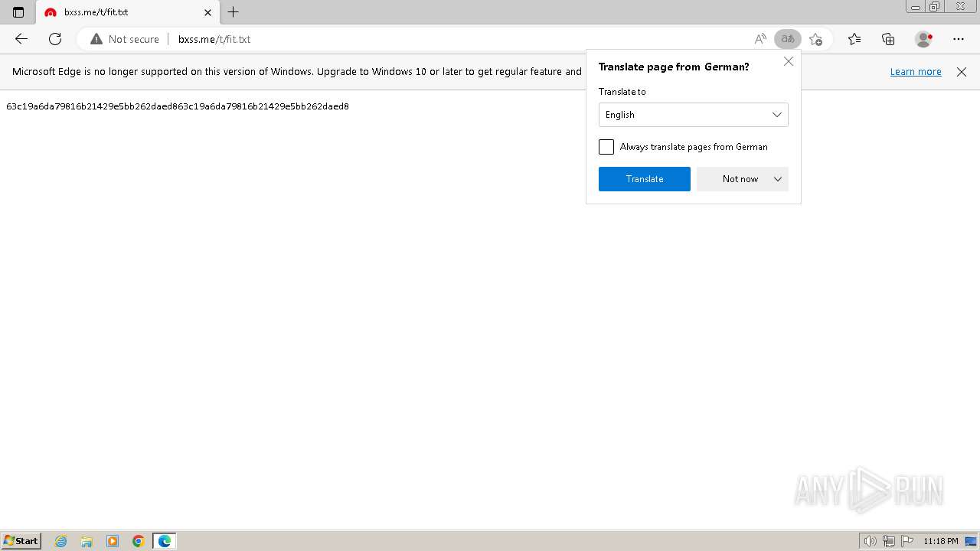Select Microsoft Edge taskbar button

(x=165, y=541)
